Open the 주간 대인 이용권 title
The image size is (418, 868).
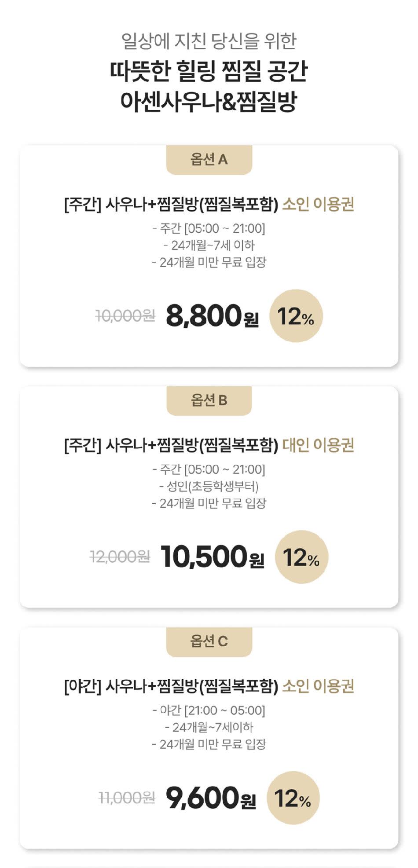209,446
